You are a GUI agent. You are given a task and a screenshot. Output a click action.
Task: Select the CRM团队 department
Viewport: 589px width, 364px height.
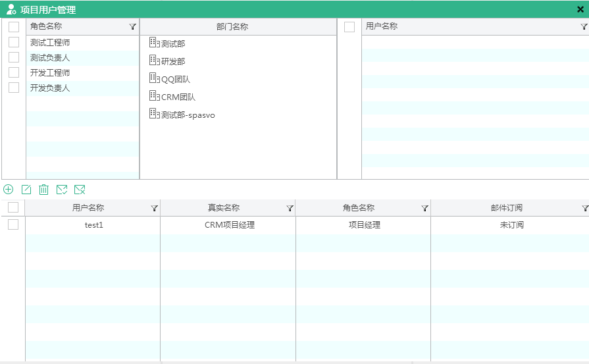(x=178, y=97)
